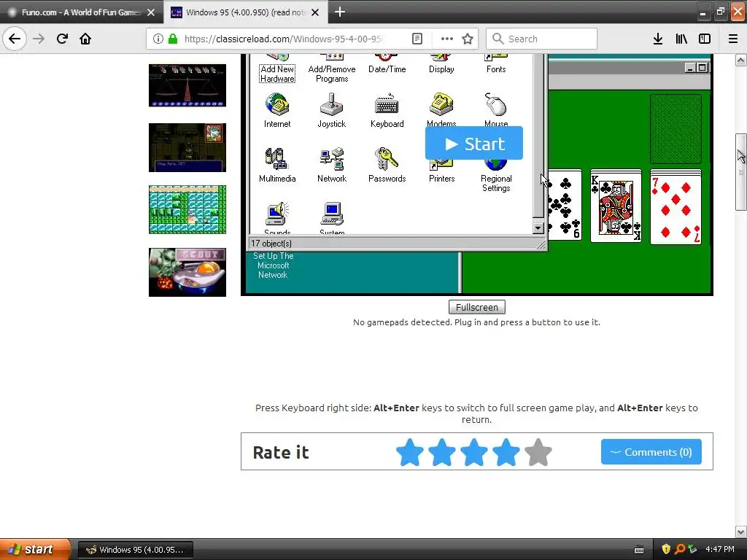Click the Fullscreen button
The height and width of the screenshot is (560, 747).
click(x=477, y=308)
